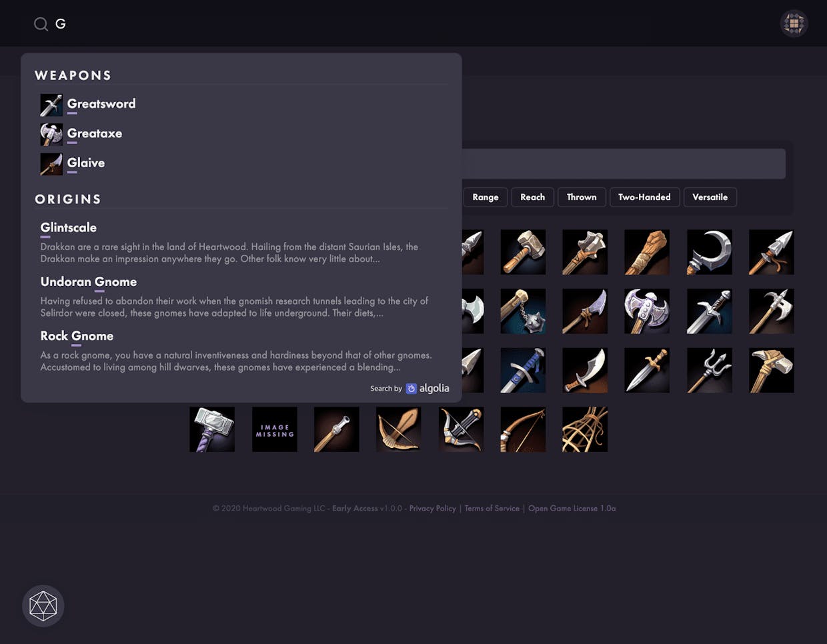Screen dimensions: 827x644
Task: Open the Privacy Policy footer link
Action: click(432, 509)
